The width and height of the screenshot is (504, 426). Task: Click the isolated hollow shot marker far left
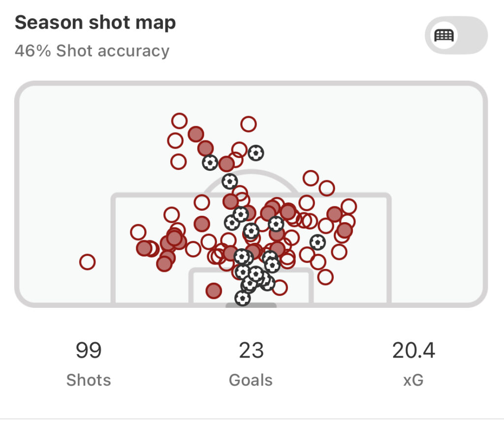tap(87, 262)
